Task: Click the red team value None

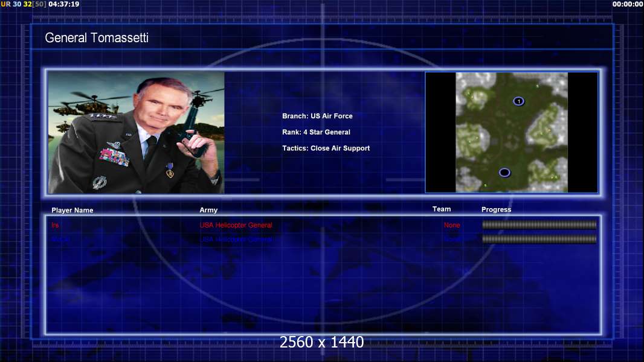Action: pos(452,225)
